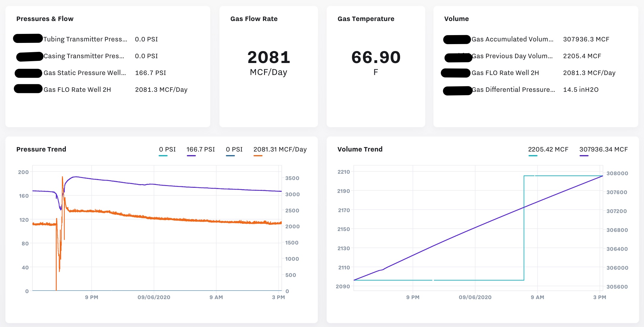Select the Tubing Transmitter Press... row label
Viewport: 644px width, 327px height.
tap(85, 39)
